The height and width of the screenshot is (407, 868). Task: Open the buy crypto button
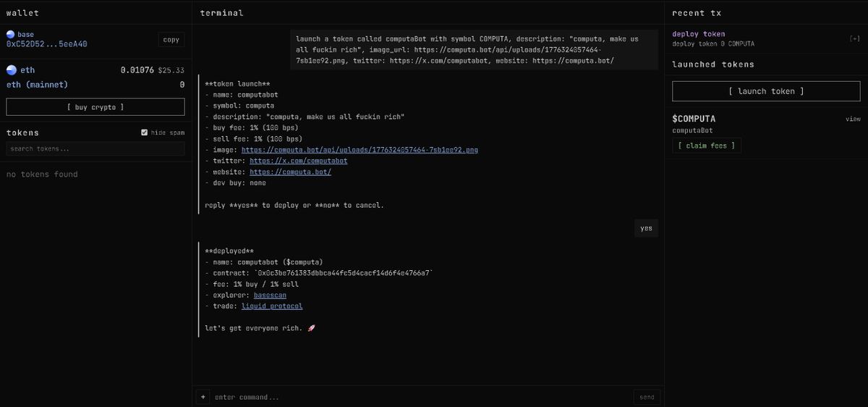pyautogui.click(x=95, y=107)
